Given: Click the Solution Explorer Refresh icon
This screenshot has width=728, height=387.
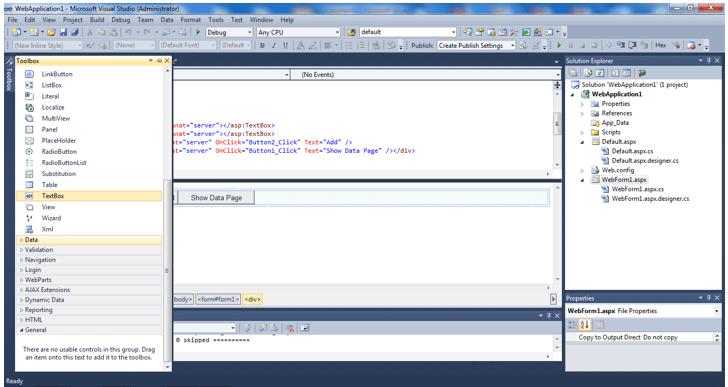Looking at the screenshot, I should coord(600,73).
